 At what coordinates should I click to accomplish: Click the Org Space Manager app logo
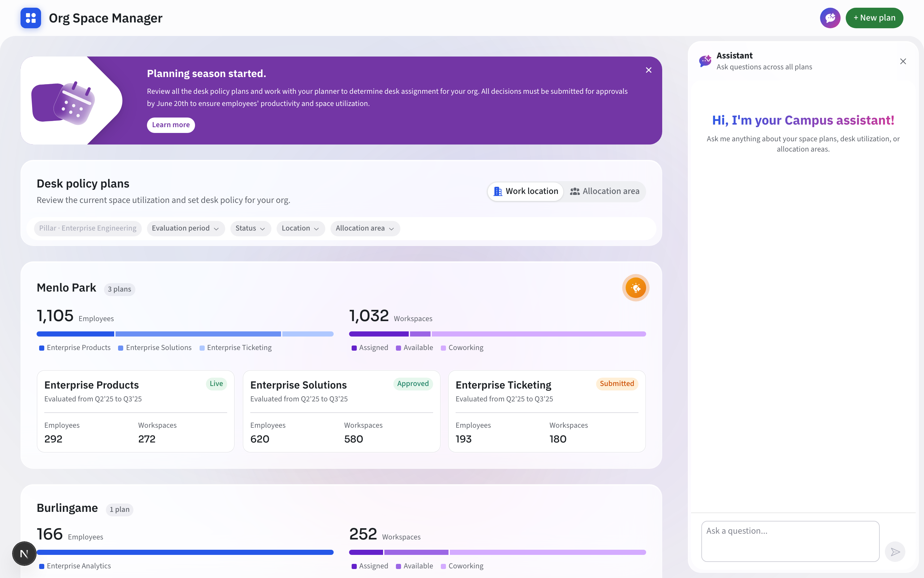pos(30,18)
